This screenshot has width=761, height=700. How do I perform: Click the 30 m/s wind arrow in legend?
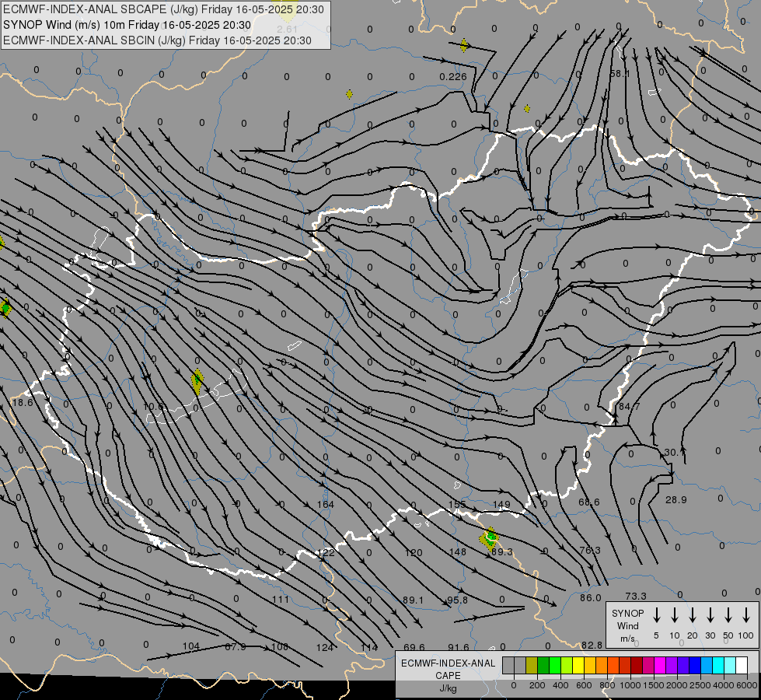pos(710,615)
